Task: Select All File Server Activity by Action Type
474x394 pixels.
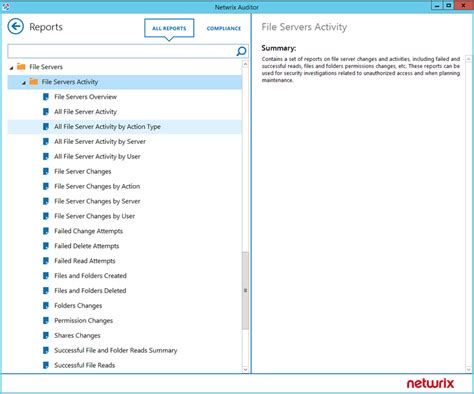Action: pos(107,127)
